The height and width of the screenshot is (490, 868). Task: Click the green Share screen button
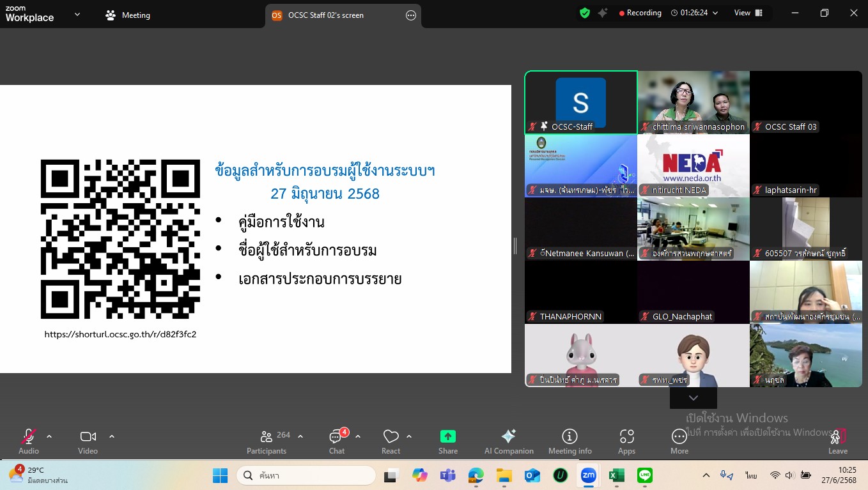pyautogui.click(x=448, y=441)
